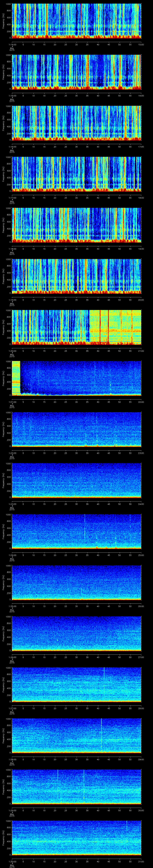Viewport: 153px width, 868px height.
Task: Click the 1:14:00 start time label
Action: point(12,44)
